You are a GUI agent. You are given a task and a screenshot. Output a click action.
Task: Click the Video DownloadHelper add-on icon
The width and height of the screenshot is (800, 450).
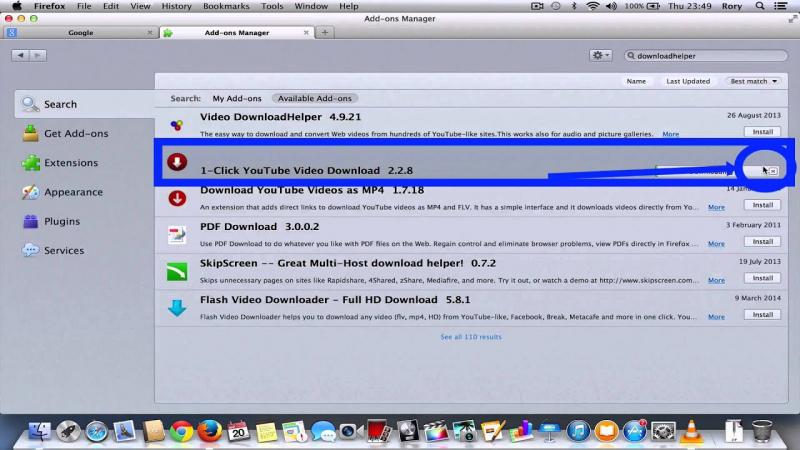[x=177, y=125]
